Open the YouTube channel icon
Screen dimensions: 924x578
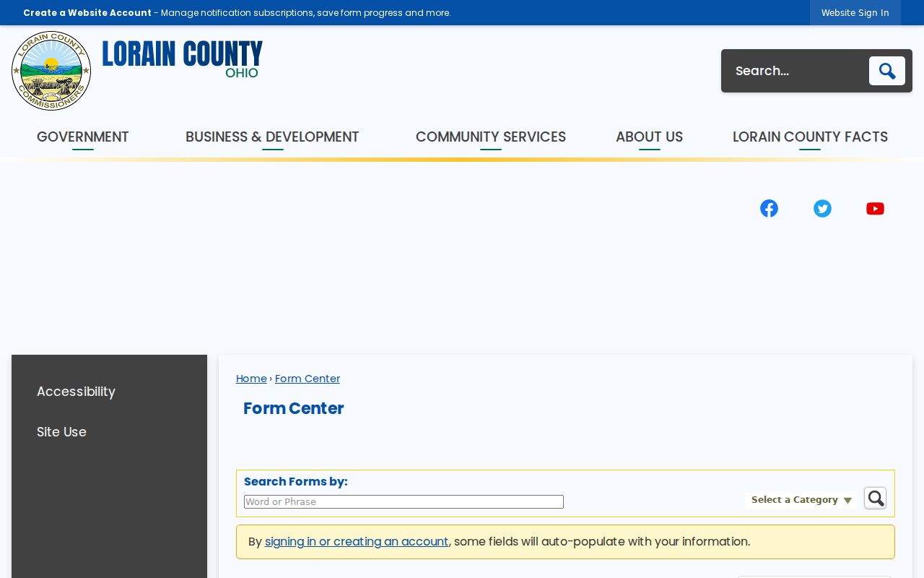point(875,208)
